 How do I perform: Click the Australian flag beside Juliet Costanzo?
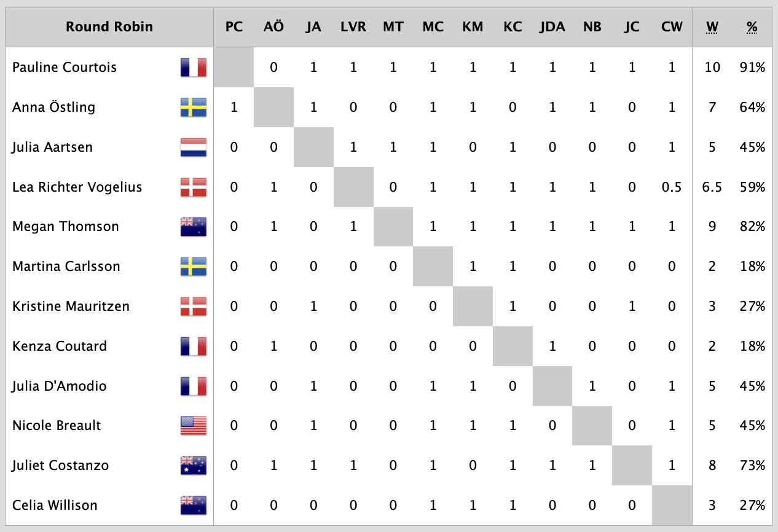[x=194, y=466]
